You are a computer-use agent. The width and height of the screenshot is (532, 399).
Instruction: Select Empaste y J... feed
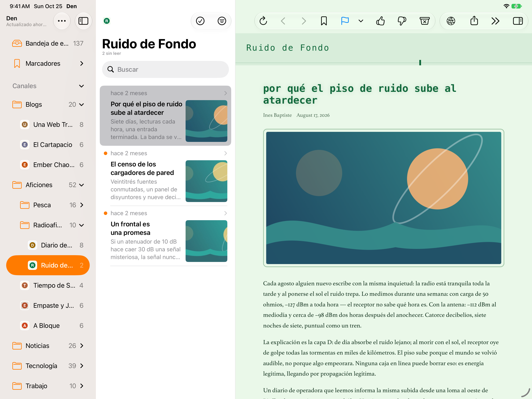[x=48, y=305]
